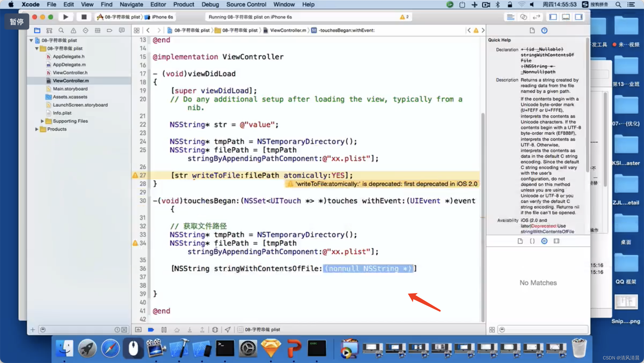Open the related items grid icon in jump bar
The height and width of the screenshot is (363, 644).
pyautogui.click(x=137, y=30)
